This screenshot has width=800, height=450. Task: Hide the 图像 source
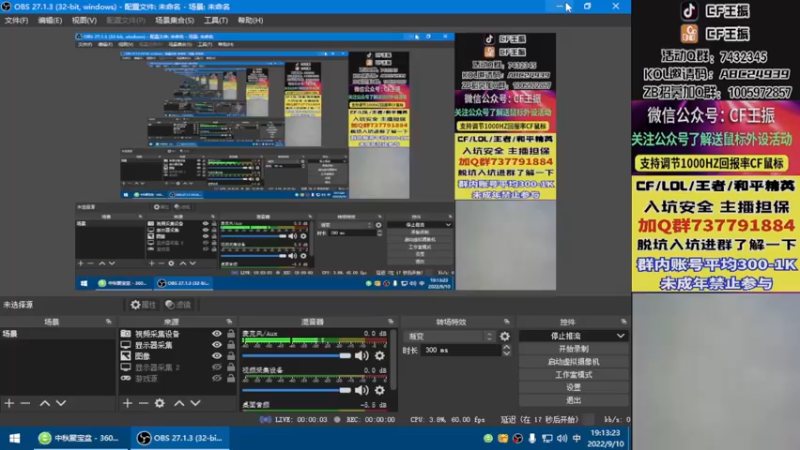217,356
